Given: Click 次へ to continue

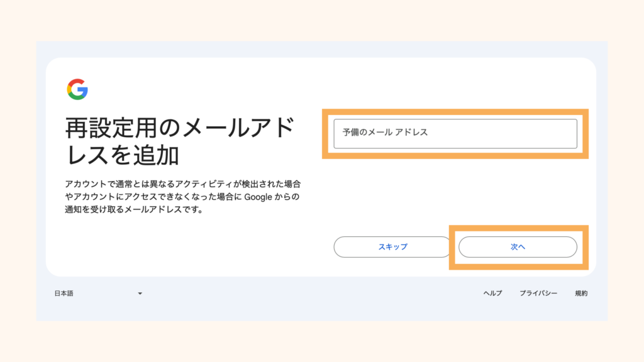Looking at the screenshot, I should pos(517,246).
